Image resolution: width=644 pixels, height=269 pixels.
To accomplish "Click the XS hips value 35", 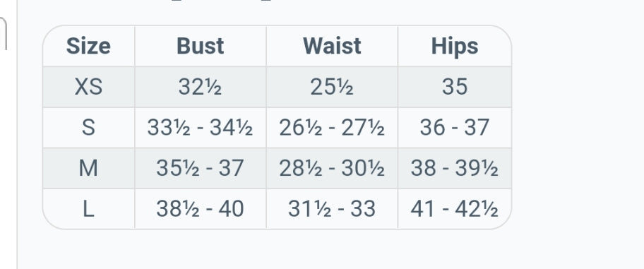I will click(x=455, y=87).
